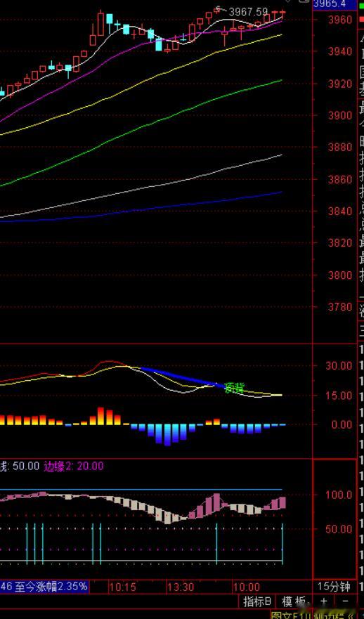
Task: Click the green moving average line
Action: click(x=158, y=121)
